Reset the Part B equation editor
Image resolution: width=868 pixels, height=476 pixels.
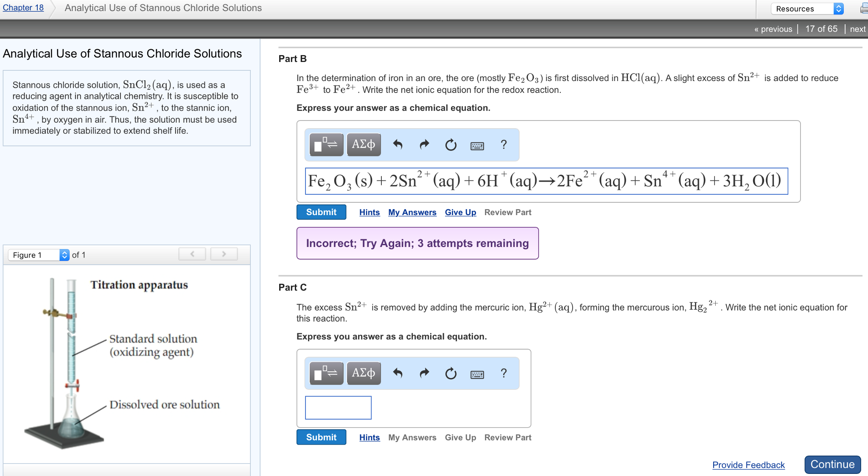pos(451,145)
